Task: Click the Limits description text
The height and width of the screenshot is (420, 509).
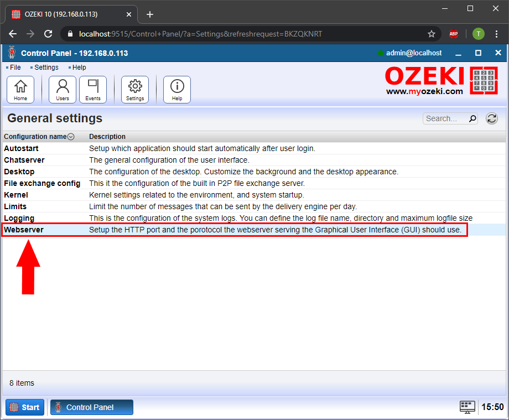Action: [x=223, y=207]
